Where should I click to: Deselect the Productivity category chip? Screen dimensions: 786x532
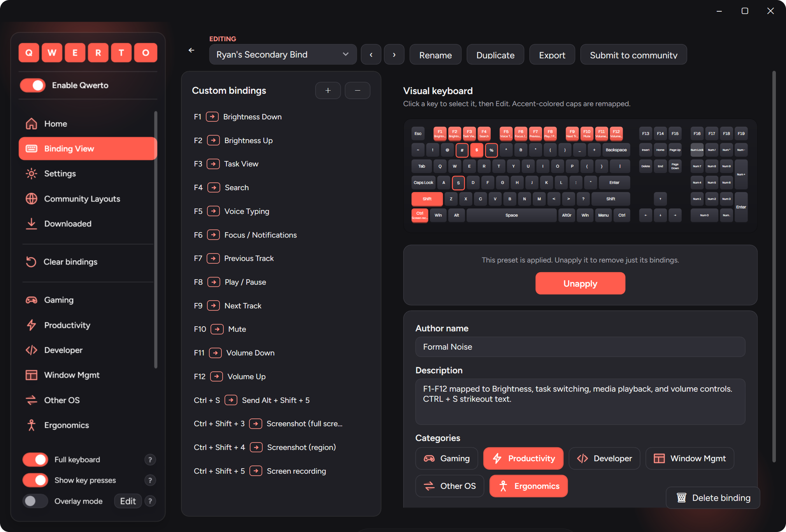tap(523, 458)
